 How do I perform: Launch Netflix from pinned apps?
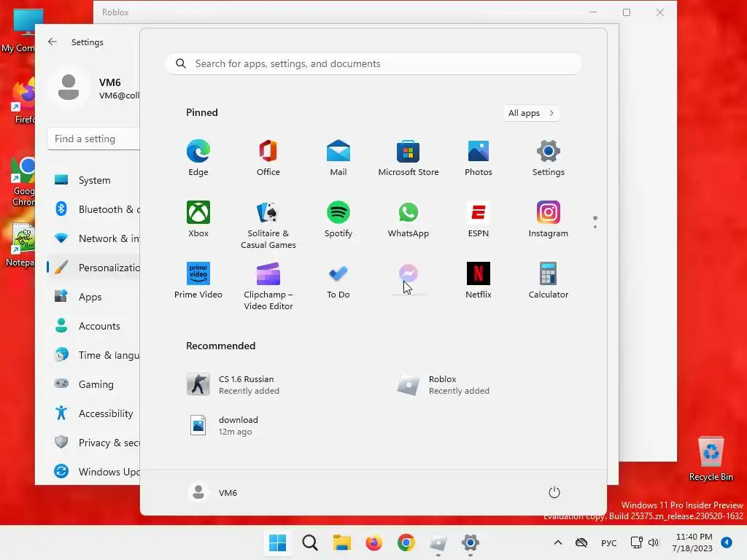coord(479,281)
